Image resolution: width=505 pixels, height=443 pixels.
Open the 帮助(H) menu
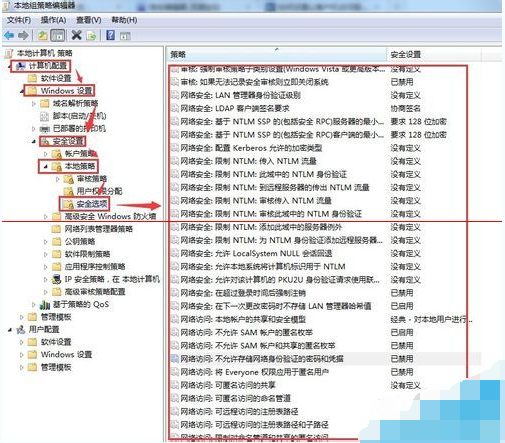(124, 20)
